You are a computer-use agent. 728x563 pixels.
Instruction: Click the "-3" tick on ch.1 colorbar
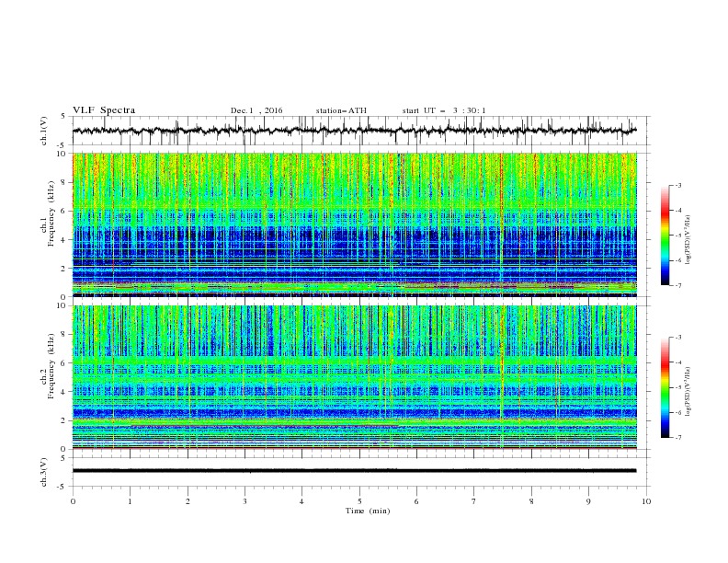[x=677, y=185]
